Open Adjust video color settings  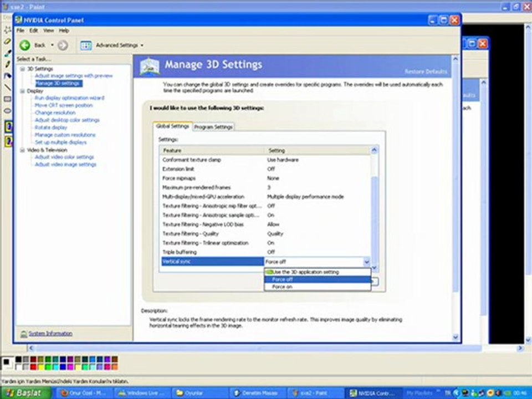(64, 157)
